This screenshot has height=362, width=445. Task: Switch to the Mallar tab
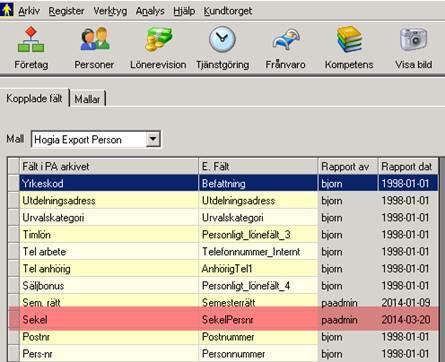click(x=87, y=99)
